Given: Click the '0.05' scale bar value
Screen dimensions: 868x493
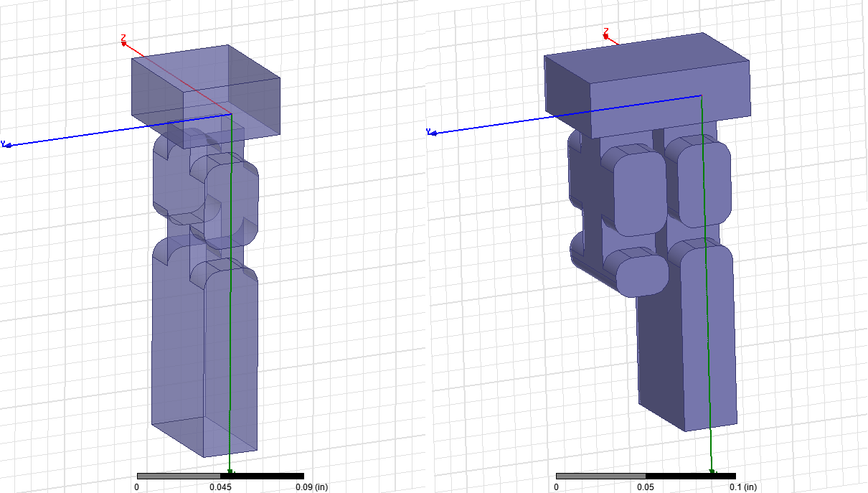Looking at the screenshot, I should [645, 487].
